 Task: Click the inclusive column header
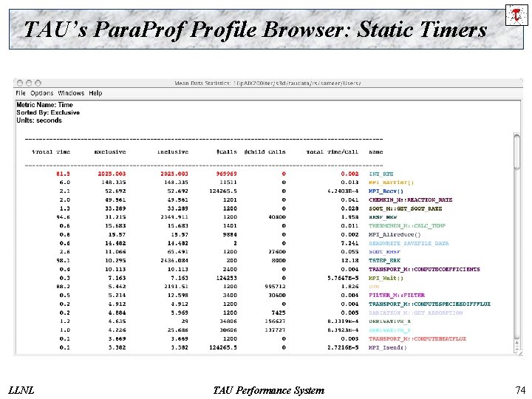173,152
